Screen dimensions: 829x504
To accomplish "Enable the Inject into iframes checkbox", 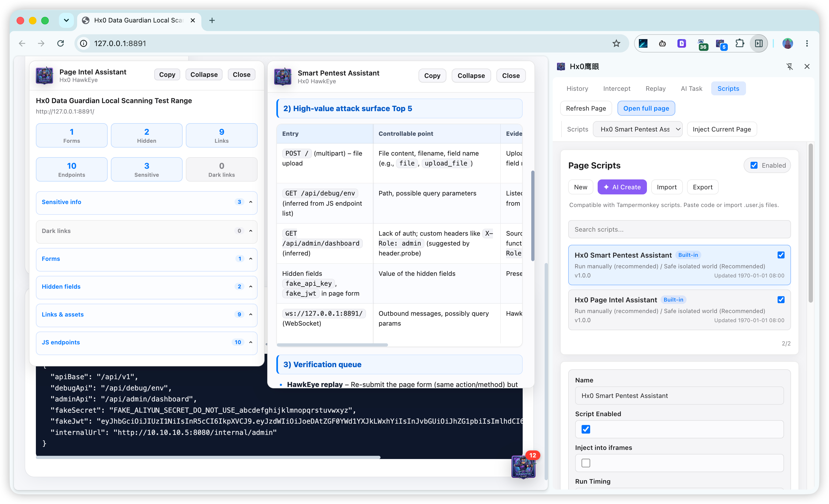I will (586, 463).
